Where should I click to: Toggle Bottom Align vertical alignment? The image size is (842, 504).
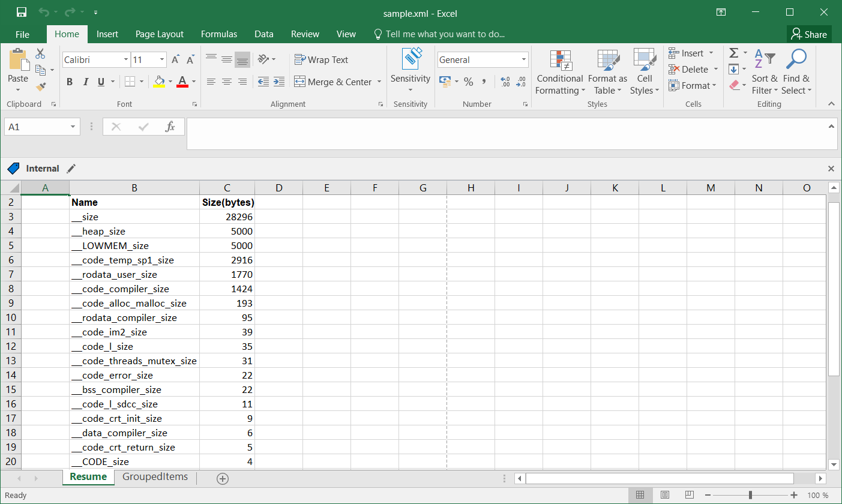pos(242,59)
